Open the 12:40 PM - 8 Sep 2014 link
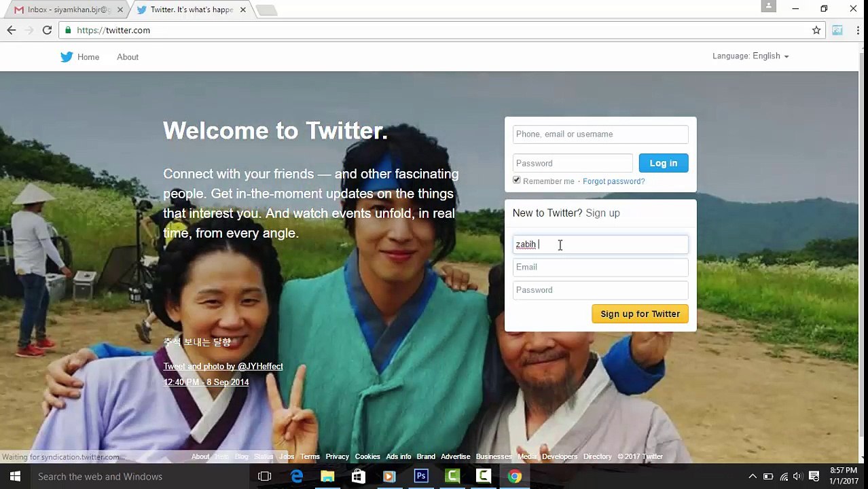 (x=206, y=382)
